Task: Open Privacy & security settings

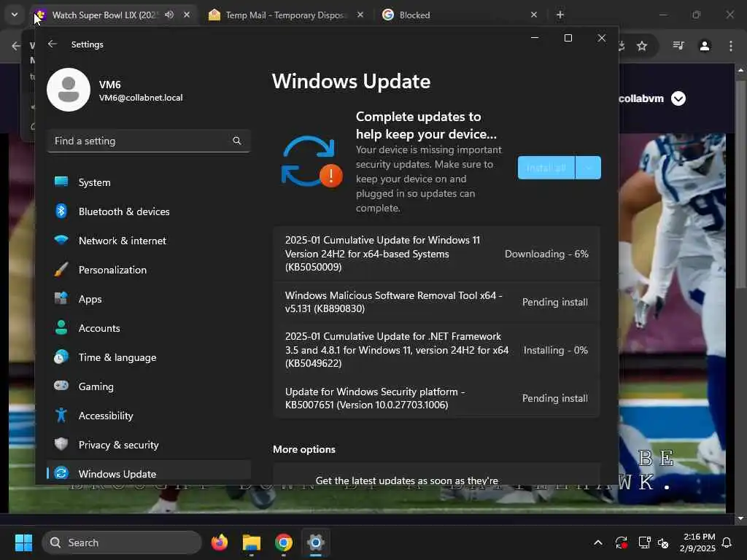Action: tap(149, 445)
